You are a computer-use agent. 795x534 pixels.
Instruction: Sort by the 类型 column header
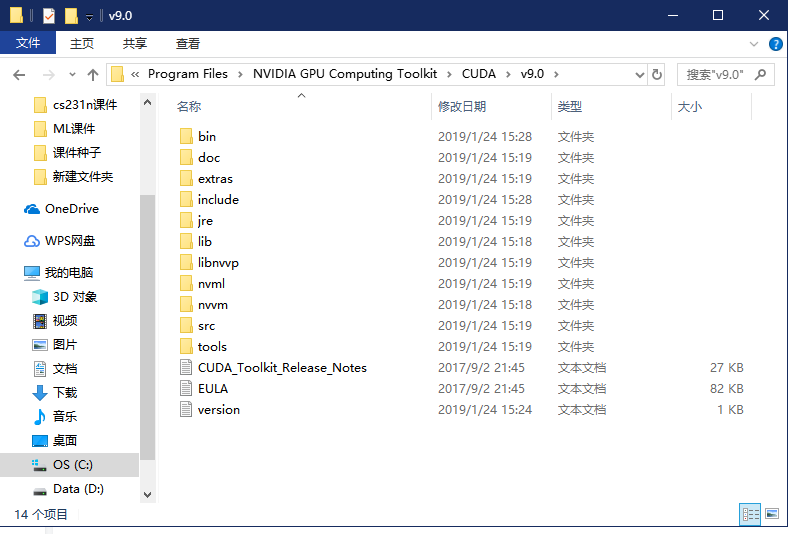pyautogui.click(x=570, y=106)
